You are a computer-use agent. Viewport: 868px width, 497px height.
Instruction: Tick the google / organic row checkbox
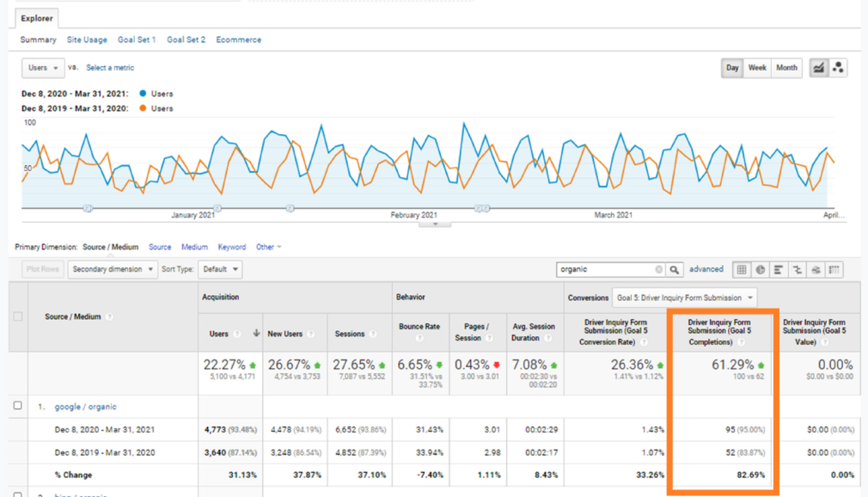tap(17, 406)
